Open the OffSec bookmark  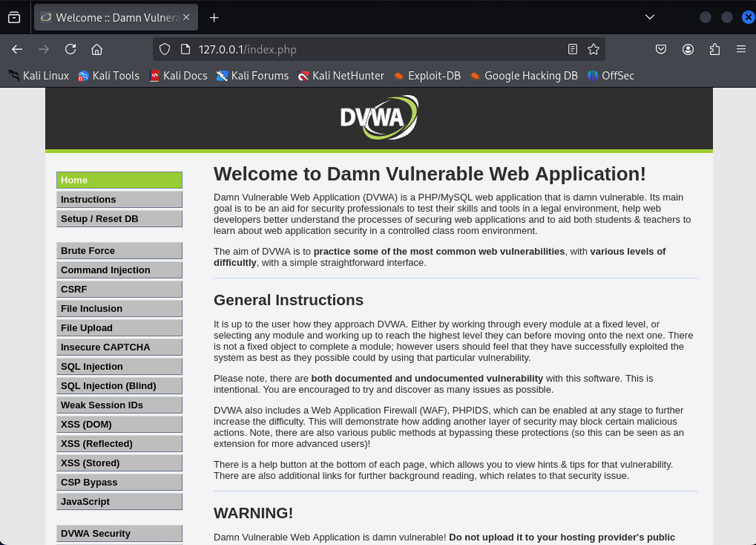point(611,76)
